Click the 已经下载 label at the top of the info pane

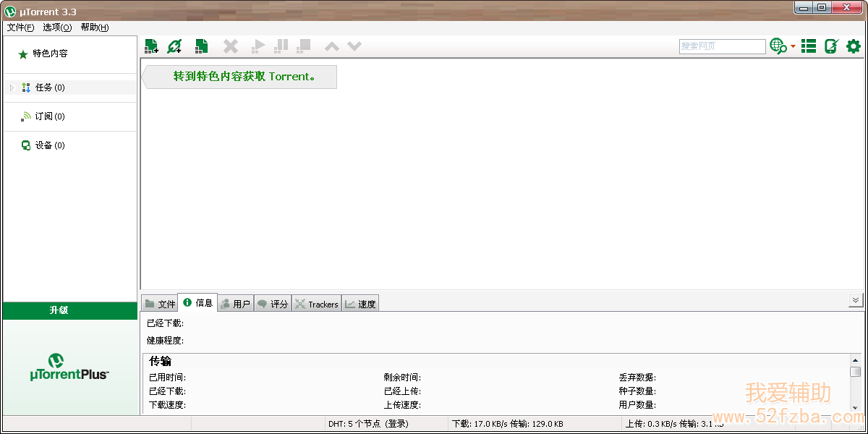165,323
